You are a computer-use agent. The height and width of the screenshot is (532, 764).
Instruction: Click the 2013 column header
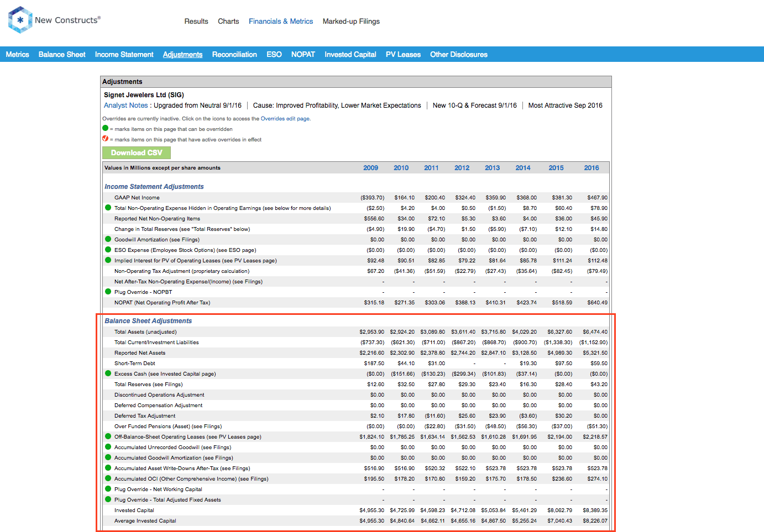point(492,168)
